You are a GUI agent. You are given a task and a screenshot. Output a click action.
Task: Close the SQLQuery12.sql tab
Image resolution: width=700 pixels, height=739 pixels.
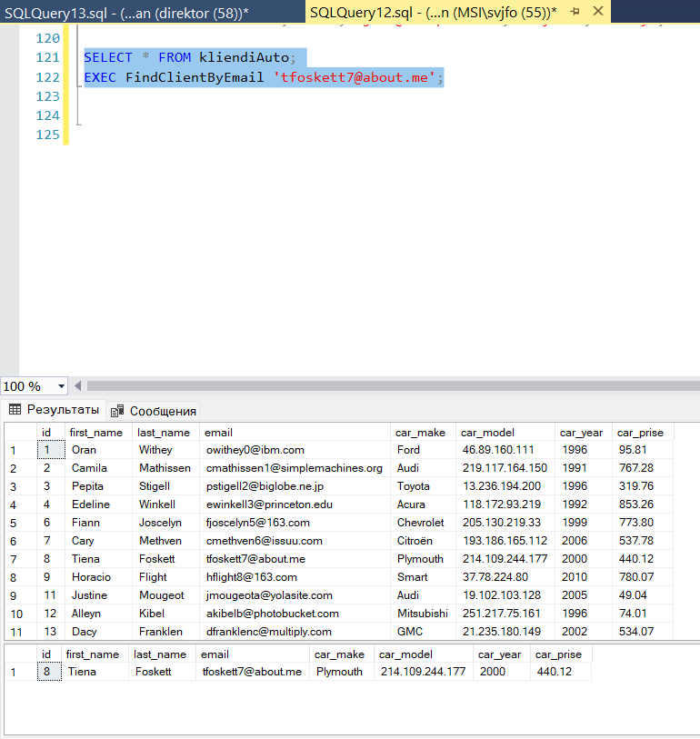(597, 11)
